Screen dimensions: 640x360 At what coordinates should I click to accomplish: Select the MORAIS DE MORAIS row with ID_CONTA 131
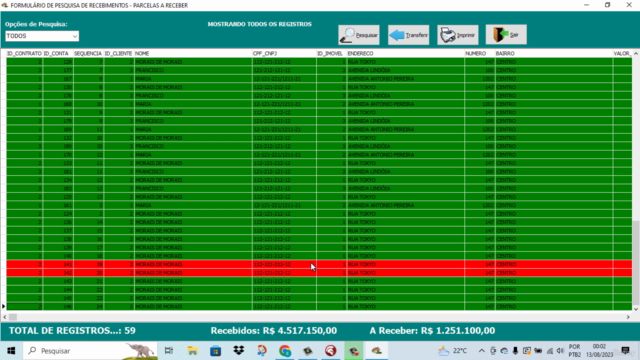(319, 113)
